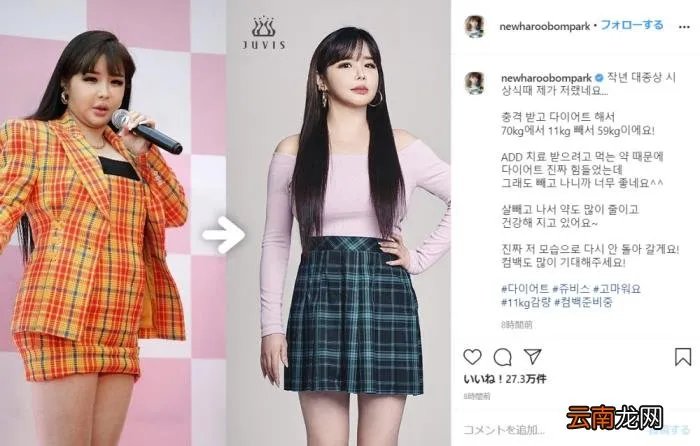The image size is (700, 446).
Task: Click the caption profile avatar
Action: click(475, 83)
